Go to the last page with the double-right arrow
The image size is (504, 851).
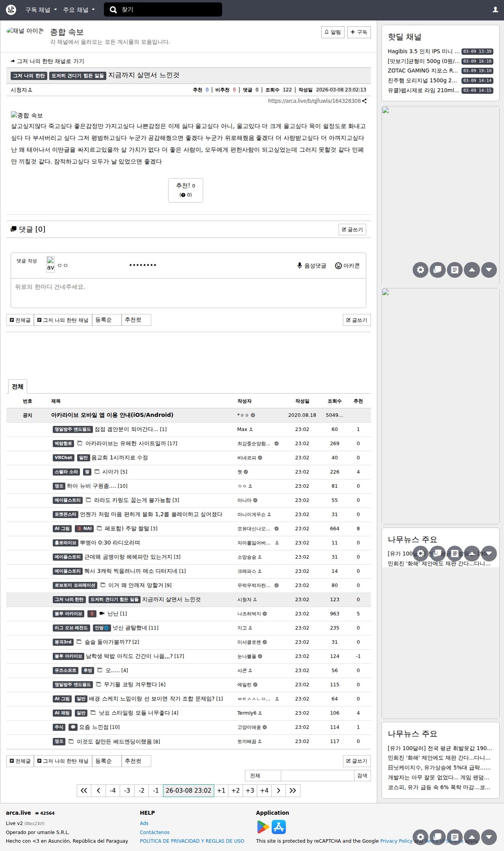click(293, 790)
